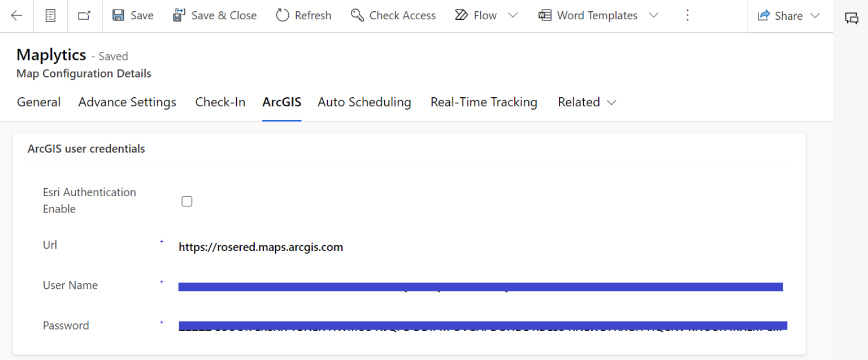Image resolution: width=868 pixels, height=360 pixels.
Task: Click the more commands vertical ellipsis
Action: 687,15
